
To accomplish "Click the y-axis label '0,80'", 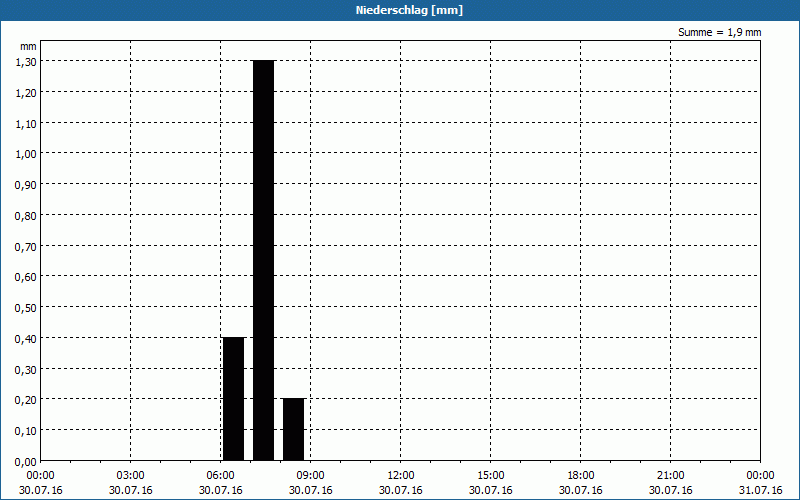I will click(x=26, y=216).
